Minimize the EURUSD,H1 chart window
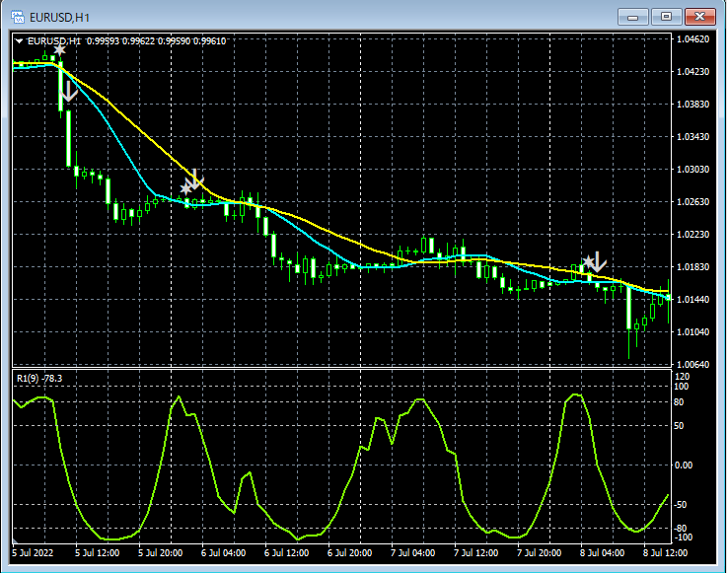728x573 pixels. point(634,17)
